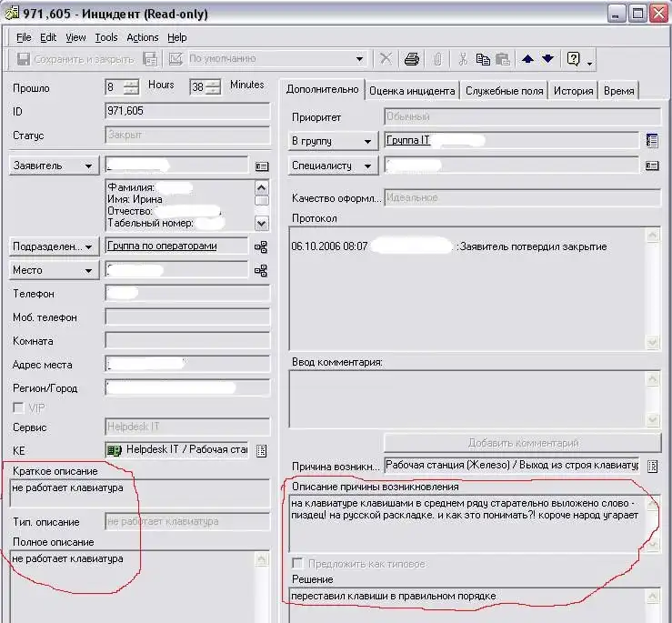Toggle the VIP checkbox
672x623 pixels.
(18, 408)
